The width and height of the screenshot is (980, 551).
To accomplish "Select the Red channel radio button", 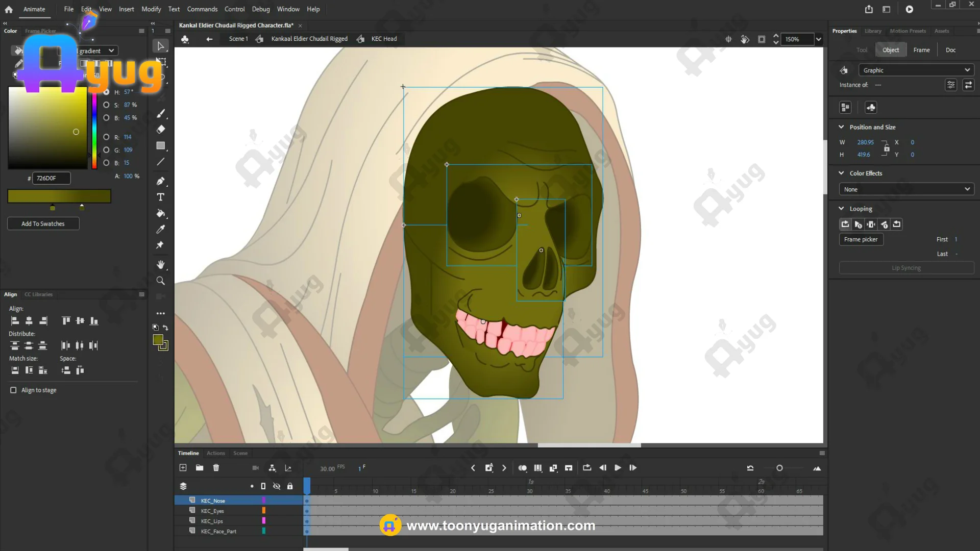I will pyautogui.click(x=106, y=137).
